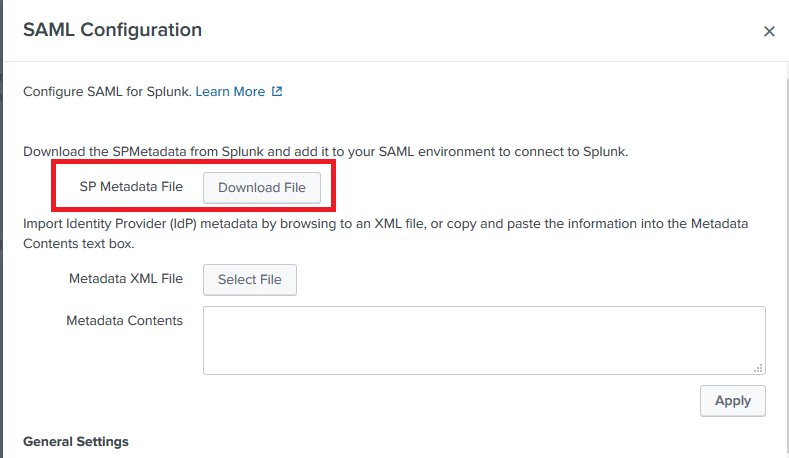
Task: Click the Metadata Contents label
Action: coord(125,321)
